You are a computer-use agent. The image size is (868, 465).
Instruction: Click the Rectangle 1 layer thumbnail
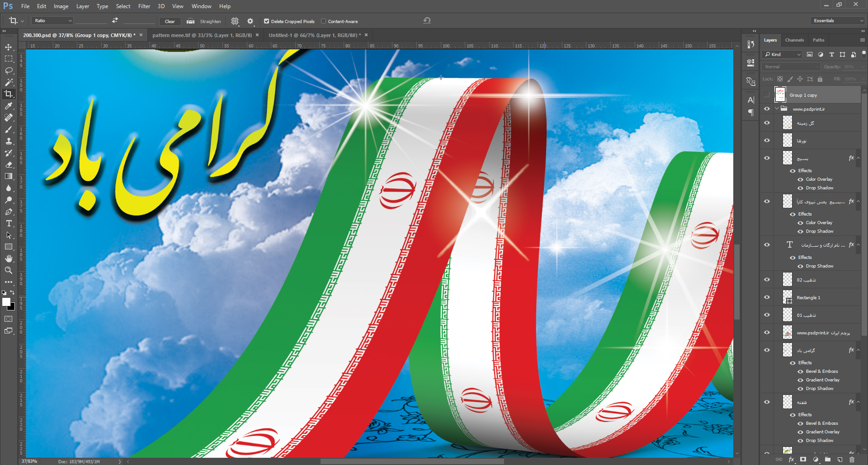click(x=788, y=297)
